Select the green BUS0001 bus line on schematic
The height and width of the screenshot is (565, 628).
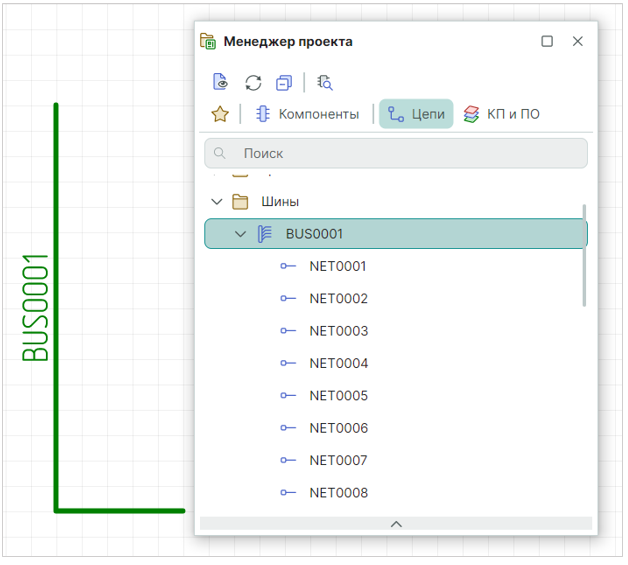point(56,306)
